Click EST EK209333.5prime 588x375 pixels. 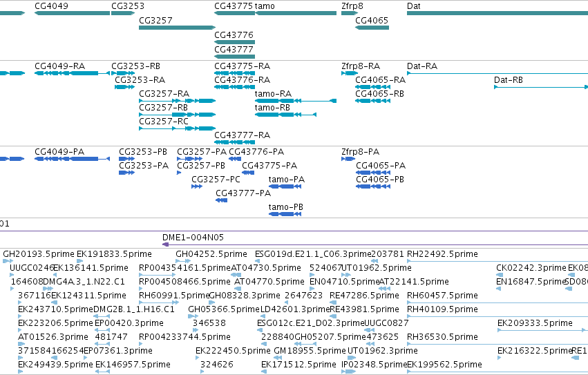(542, 330)
